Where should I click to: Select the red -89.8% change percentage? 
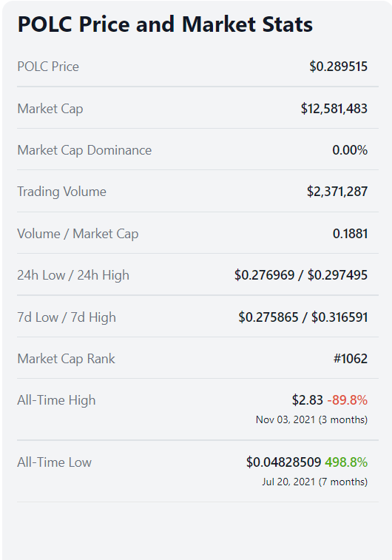click(348, 400)
